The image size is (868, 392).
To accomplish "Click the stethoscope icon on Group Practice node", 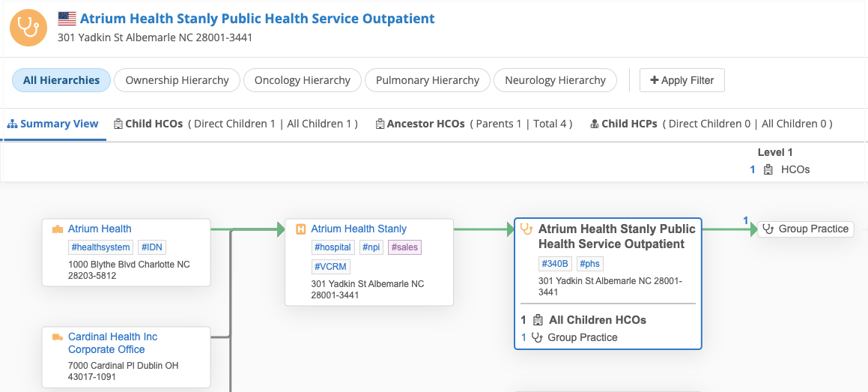I will [x=768, y=229].
